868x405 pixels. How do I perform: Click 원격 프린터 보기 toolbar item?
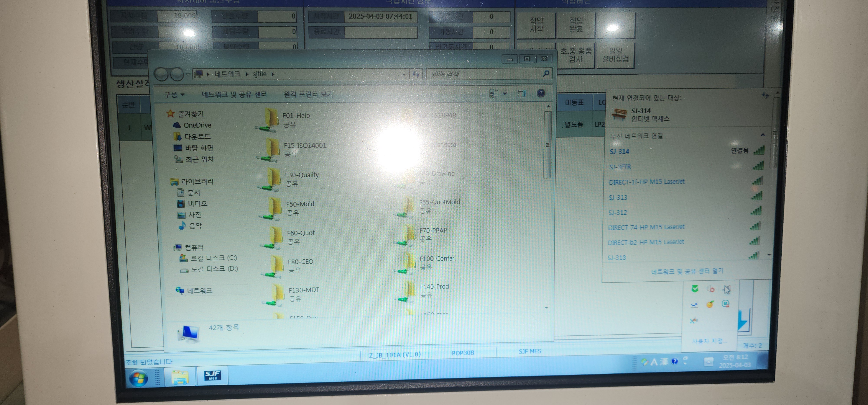(308, 94)
